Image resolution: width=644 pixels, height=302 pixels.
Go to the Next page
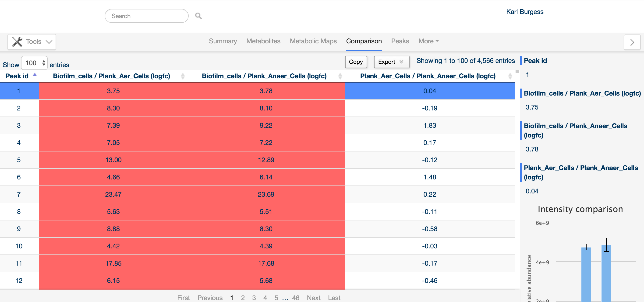[x=314, y=298]
